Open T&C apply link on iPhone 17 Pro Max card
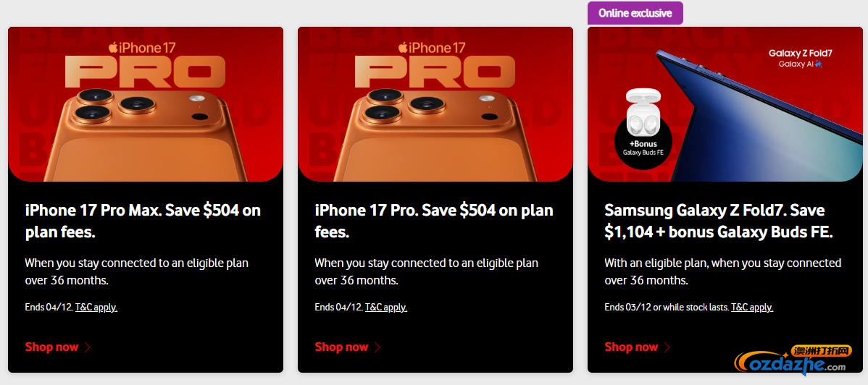The width and height of the screenshot is (868, 385). coord(96,307)
